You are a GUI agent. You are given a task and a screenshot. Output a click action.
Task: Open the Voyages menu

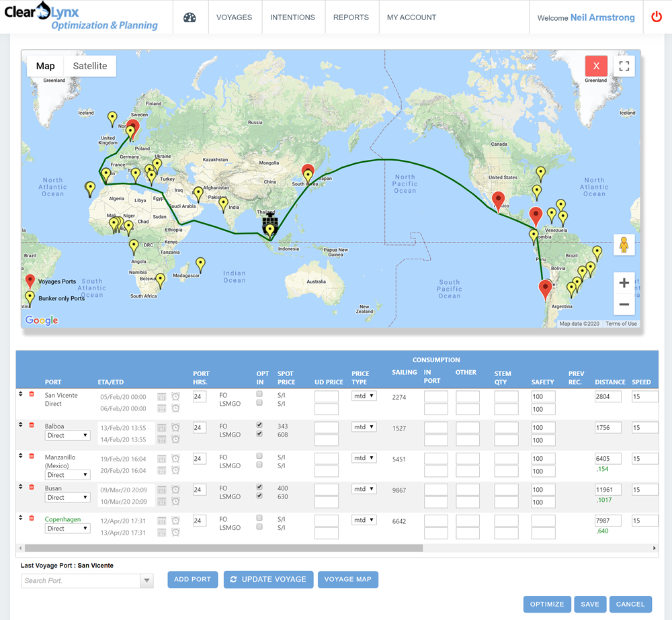click(234, 17)
